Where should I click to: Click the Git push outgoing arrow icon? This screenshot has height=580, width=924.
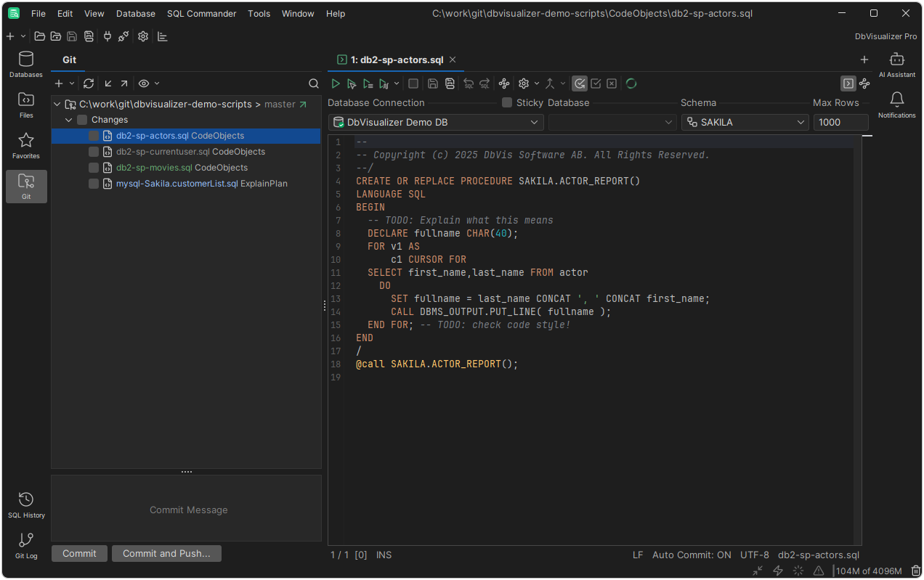pos(124,83)
